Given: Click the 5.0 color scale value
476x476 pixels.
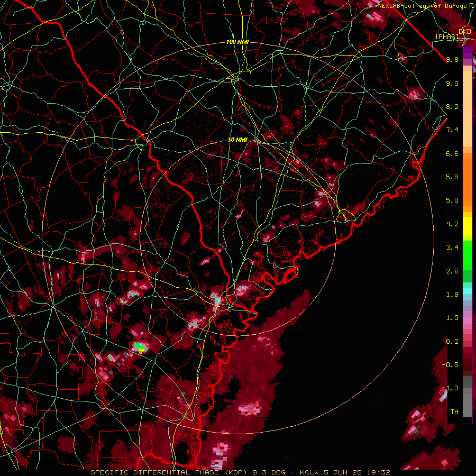Looking at the screenshot, I should (x=452, y=200).
